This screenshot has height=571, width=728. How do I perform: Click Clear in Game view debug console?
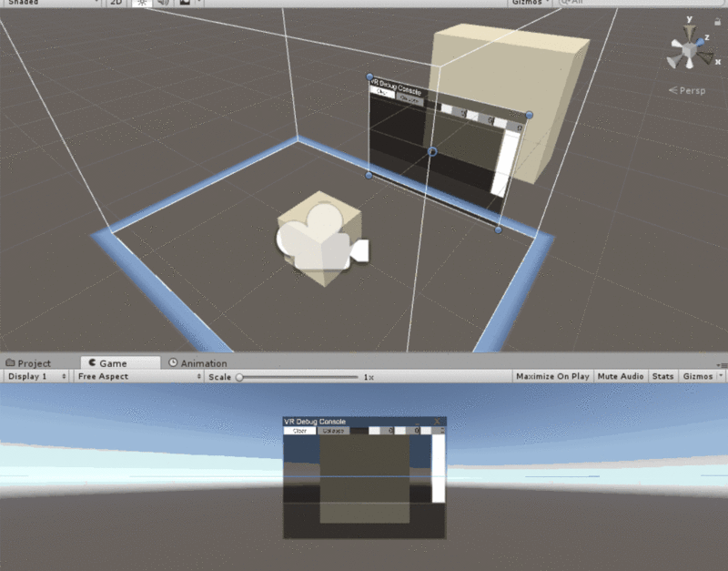tap(300, 431)
